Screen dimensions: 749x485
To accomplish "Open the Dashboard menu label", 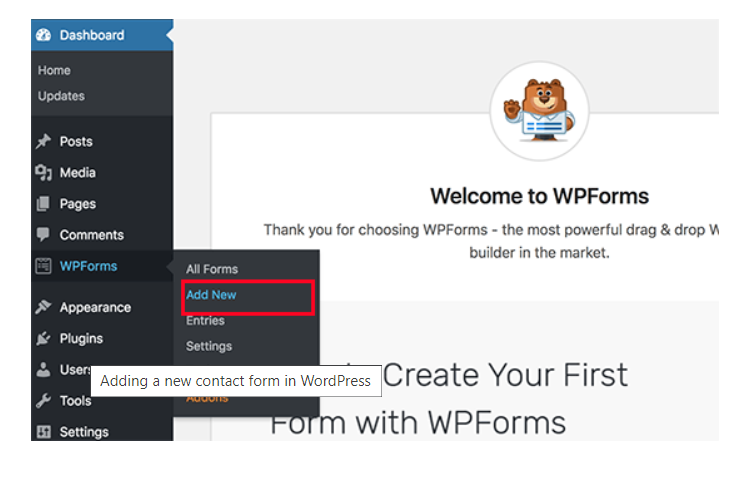I will [92, 35].
